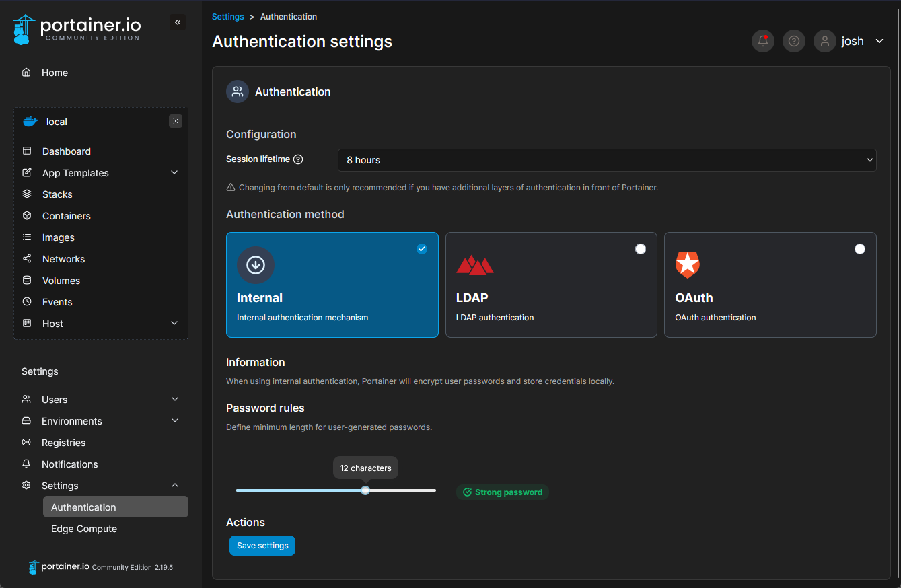Open Dashboard from the sidebar
901x588 pixels.
point(67,151)
